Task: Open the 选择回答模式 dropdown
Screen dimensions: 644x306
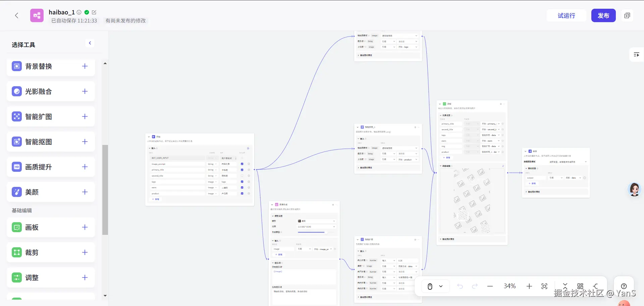Action: (x=568, y=162)
